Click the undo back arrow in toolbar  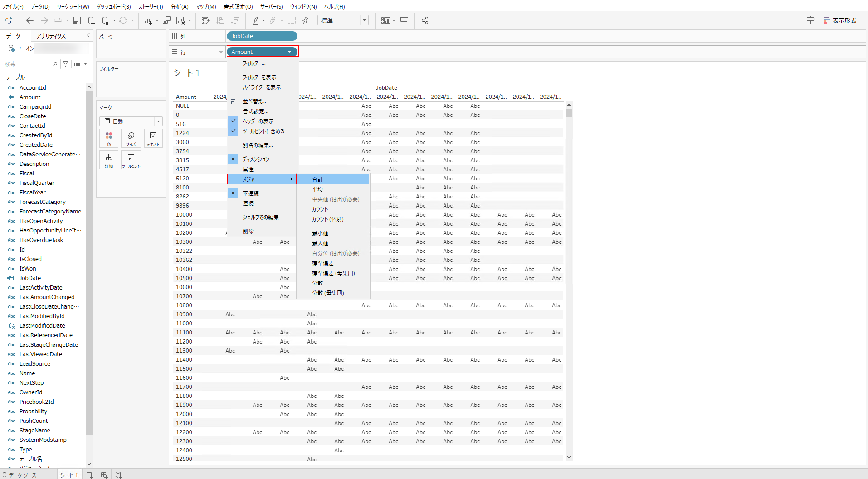click(30, 20)
